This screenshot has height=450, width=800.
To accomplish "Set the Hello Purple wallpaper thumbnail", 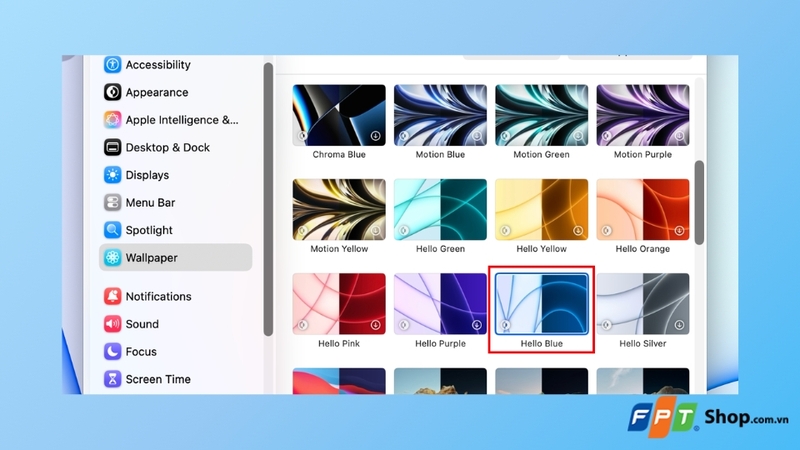I will tap(440, 304).
